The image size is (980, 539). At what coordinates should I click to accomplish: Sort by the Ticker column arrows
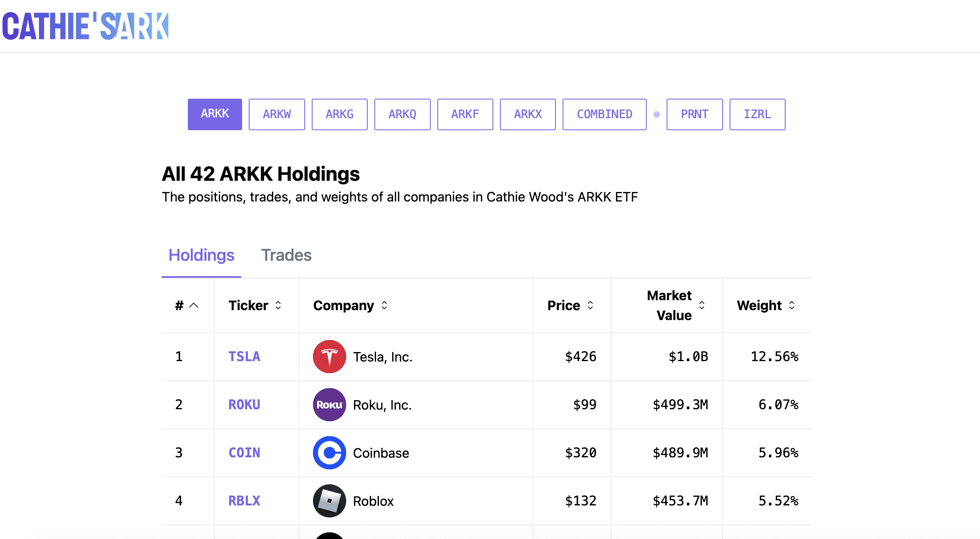click(x=278, y=306)
